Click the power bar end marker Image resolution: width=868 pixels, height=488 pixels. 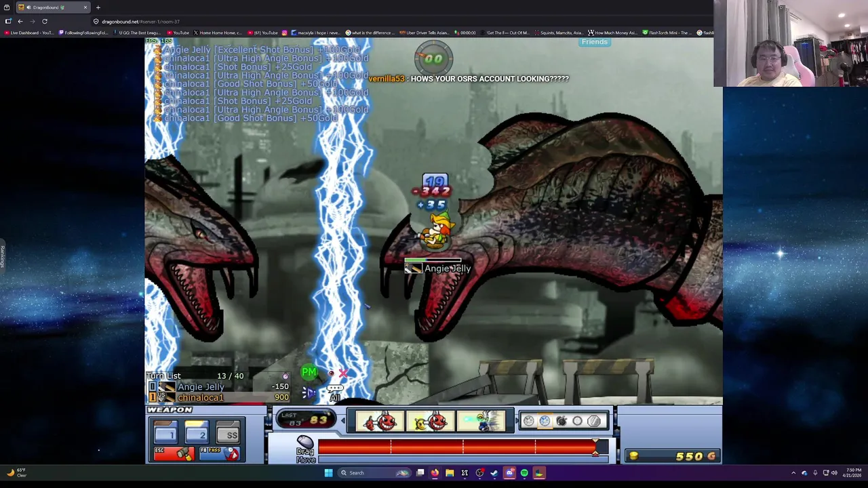[595, 447]
